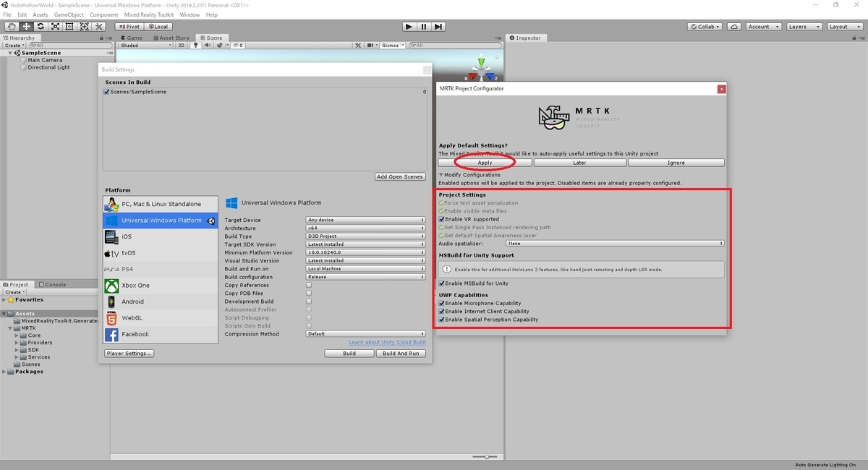Viewport: 868px width, 470px height.
Task: Select the Scale tool in Unity toolbar
Action: [x=55, y=27]
